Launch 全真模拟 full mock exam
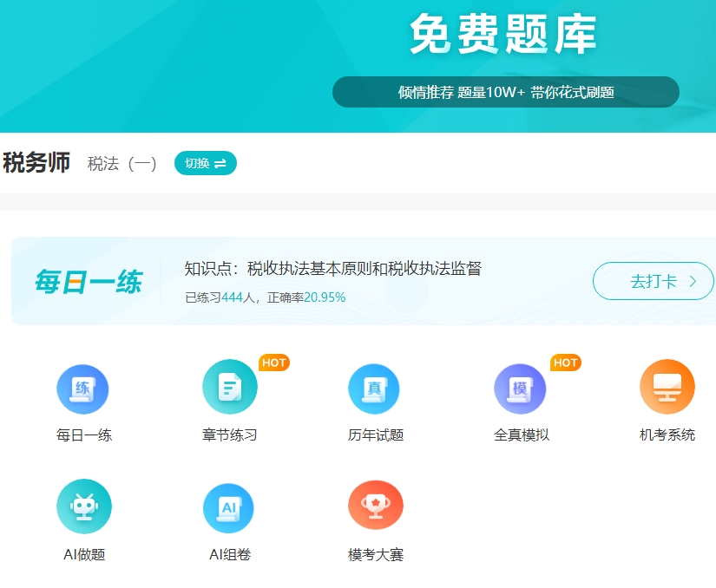This screenshot has height=588, width=716. click(521, 395)
